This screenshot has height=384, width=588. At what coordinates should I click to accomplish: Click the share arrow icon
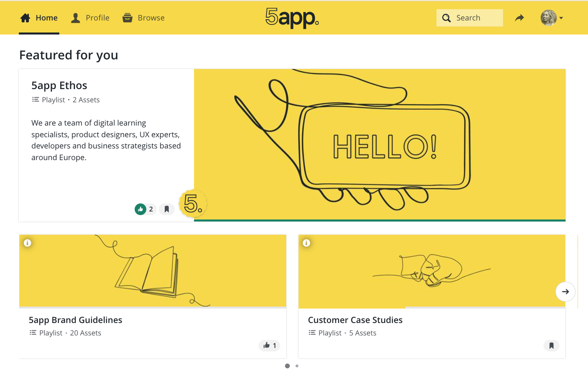pos(519,18)
